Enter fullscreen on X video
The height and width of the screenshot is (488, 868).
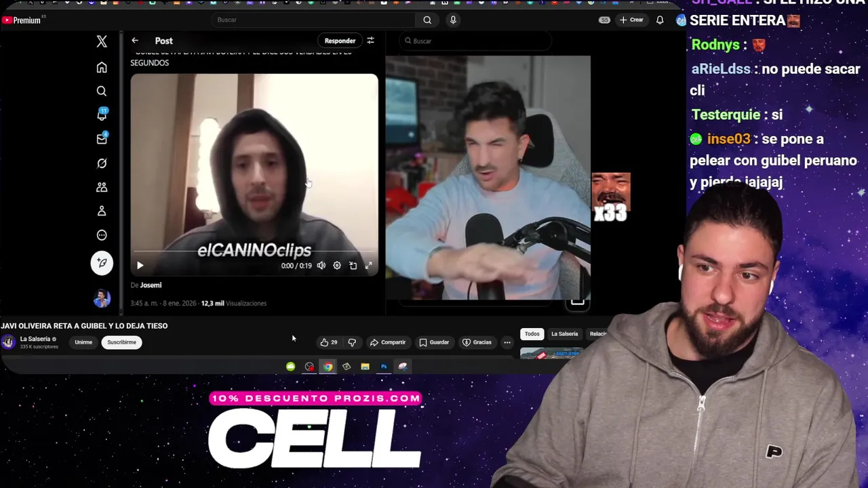[368, 266]
